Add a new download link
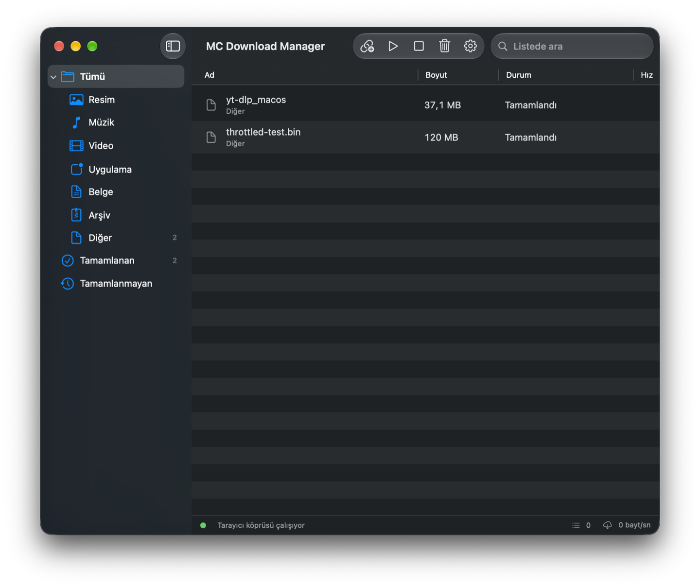 pos(367,46)
